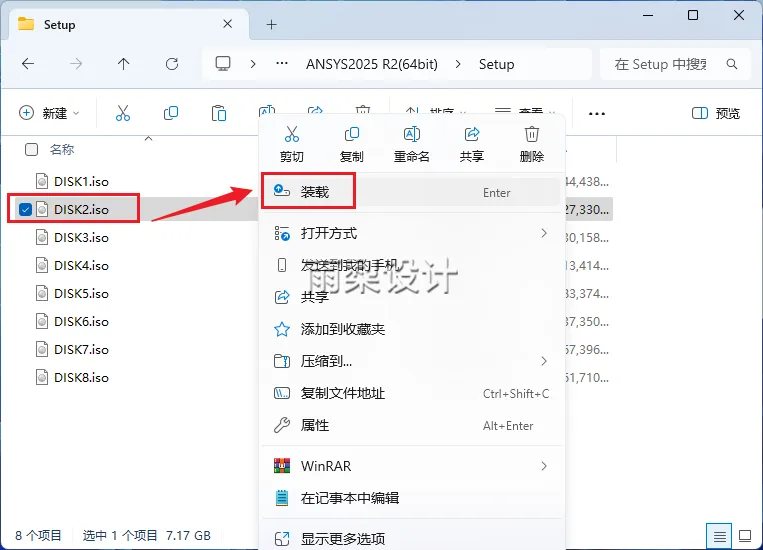Select 显示更多选项
Viewport: 763px width, 550px height.
pyautogui.click(x=412, y=538)
